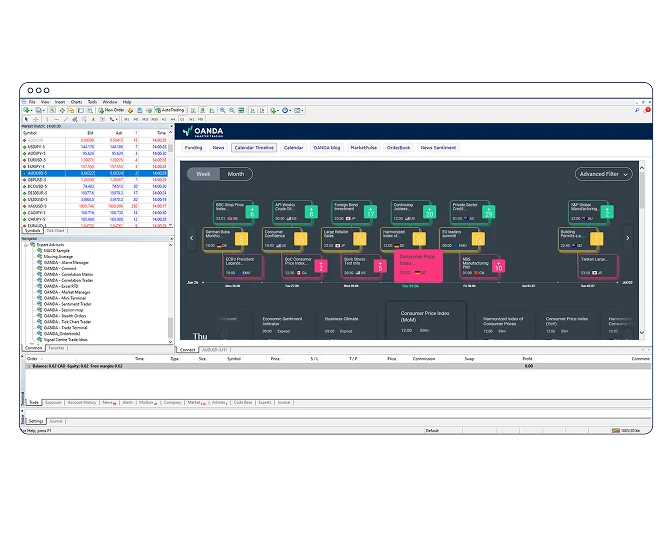672x539 pixels.
Task: Toggle the AutoTrading button
Action: click(170, 110)
